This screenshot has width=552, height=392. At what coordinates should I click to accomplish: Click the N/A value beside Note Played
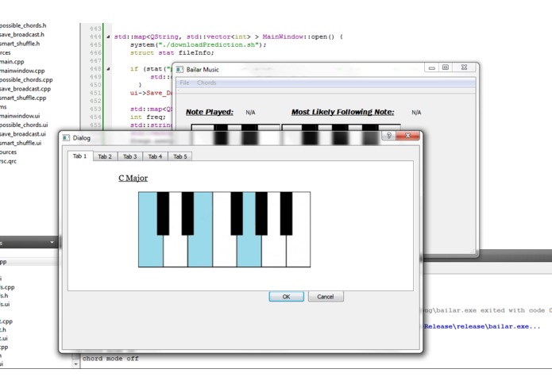pyautogui.click(x=250, y=113)
